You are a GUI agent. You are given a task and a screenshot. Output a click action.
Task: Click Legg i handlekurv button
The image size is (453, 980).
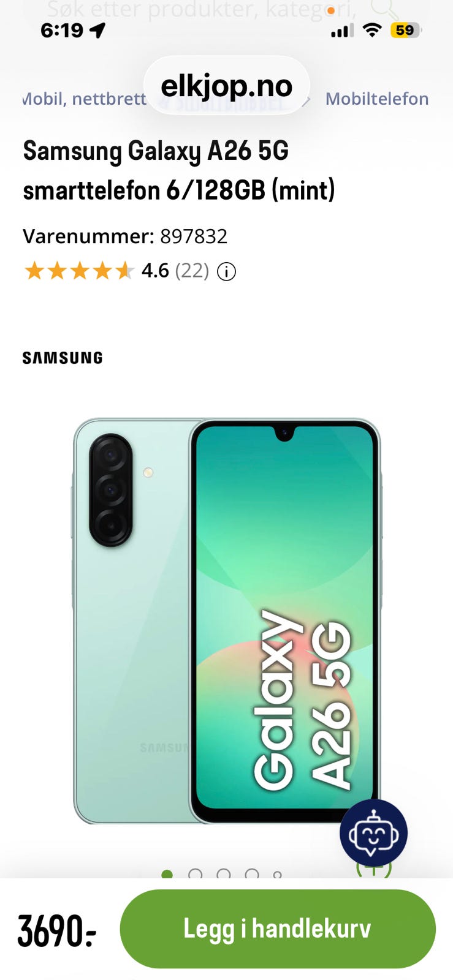(x=278, y=929)
